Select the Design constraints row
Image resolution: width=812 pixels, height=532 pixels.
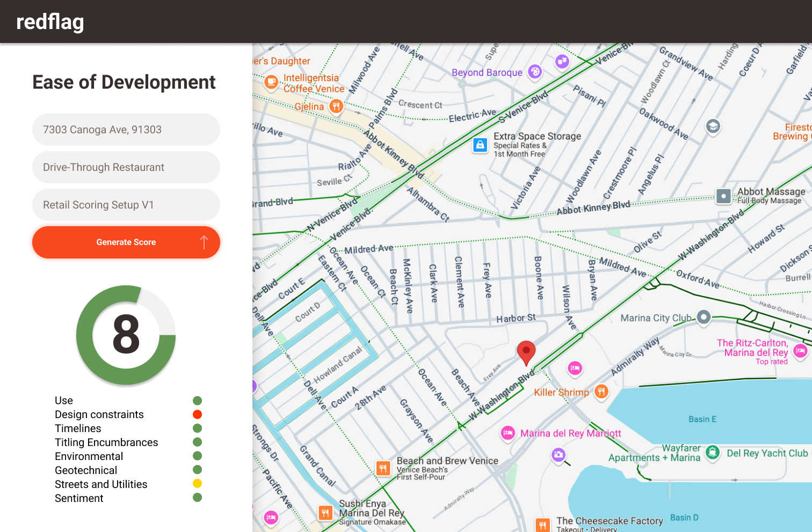(x=128, y=414)
